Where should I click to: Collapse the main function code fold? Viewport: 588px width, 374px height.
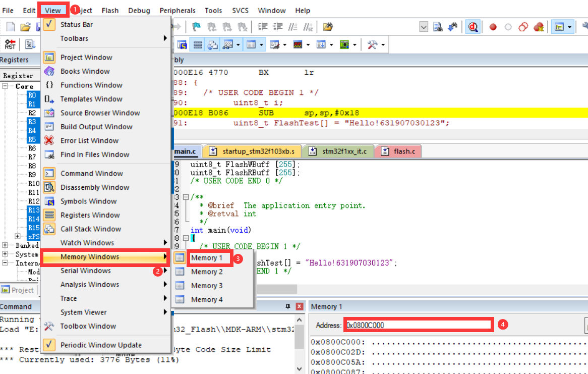point(186,238)
